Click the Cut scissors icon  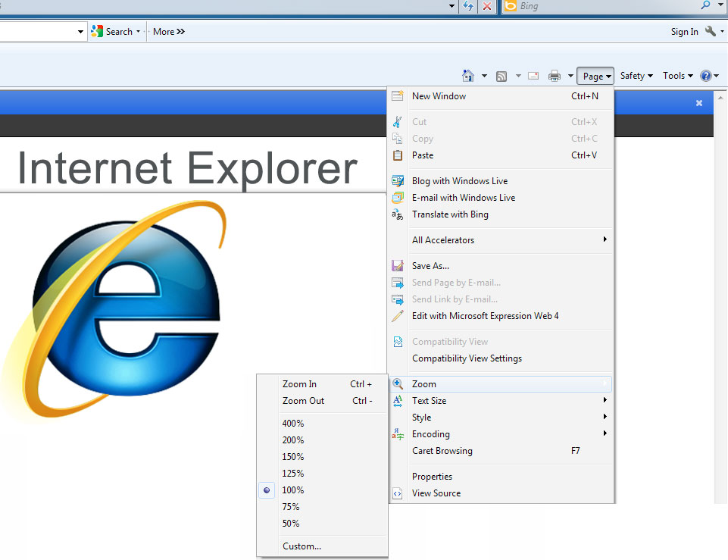point(398,122)
